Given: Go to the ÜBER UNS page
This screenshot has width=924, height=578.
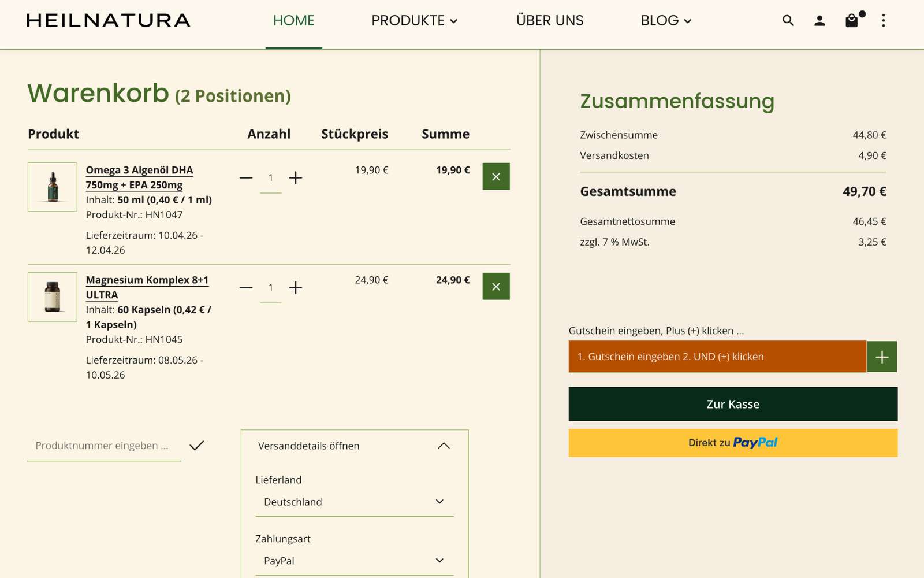Looking at the screenshot, I should (549, 21).
